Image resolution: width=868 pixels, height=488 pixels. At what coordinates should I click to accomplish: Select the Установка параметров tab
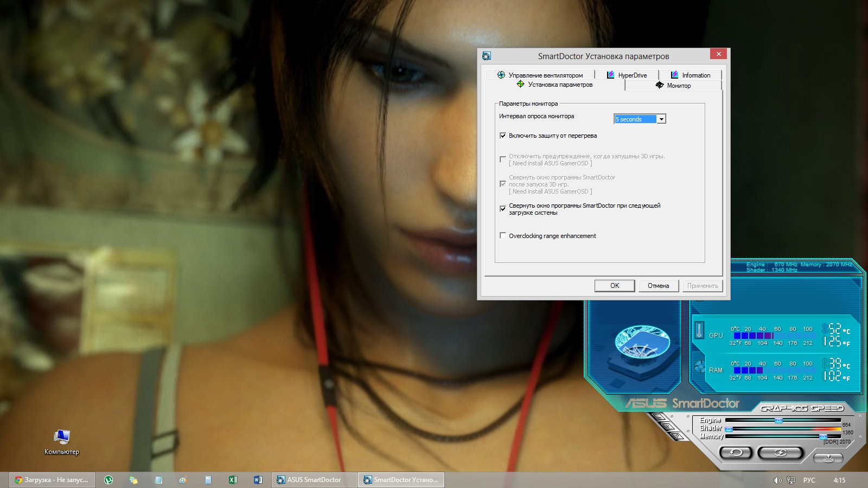pyautogui.click(x=554, y=85)
